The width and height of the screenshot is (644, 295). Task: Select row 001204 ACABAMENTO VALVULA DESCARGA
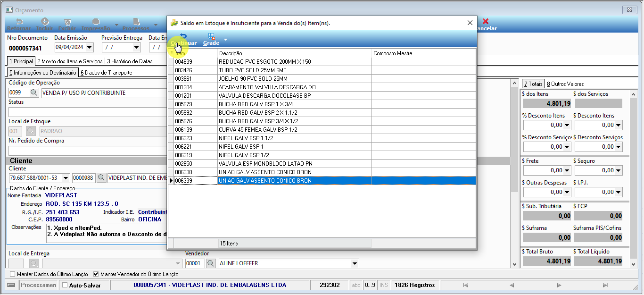(x=322, y=87)
